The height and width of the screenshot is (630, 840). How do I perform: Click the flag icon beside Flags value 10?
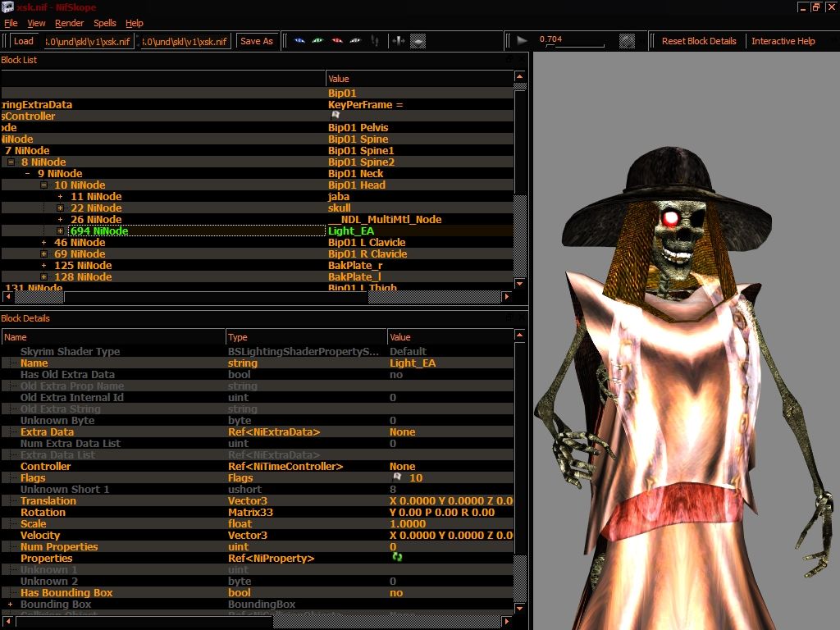(x=397, y=477)
